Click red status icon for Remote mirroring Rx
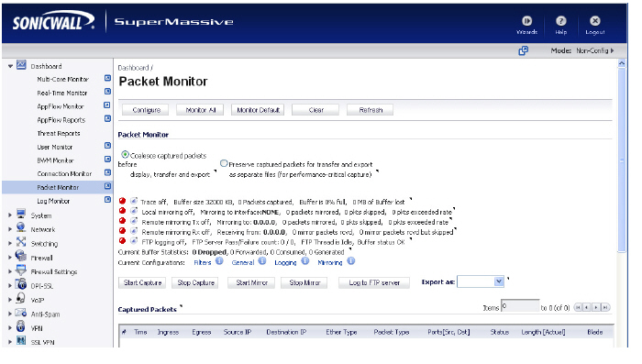The width and height of the screenshot is (642, 364). [x=122, y=231]
